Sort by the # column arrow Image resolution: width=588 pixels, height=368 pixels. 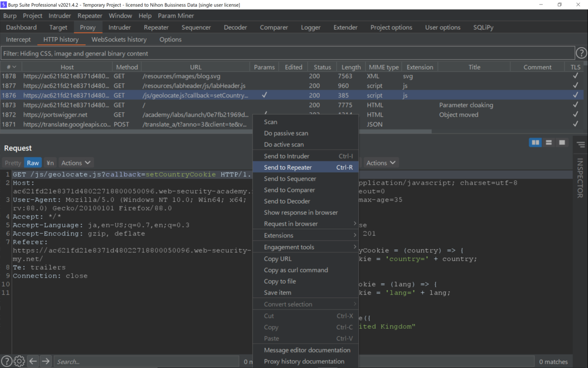point(14,67)
